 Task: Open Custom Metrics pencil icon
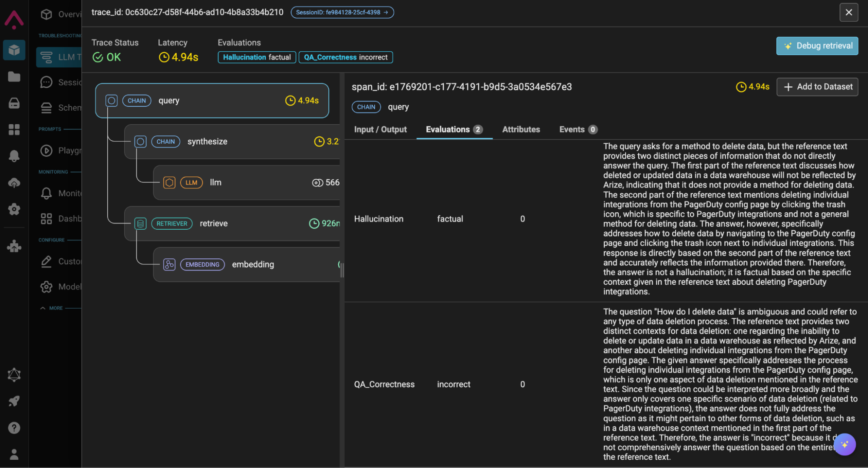tap(46, 261)
